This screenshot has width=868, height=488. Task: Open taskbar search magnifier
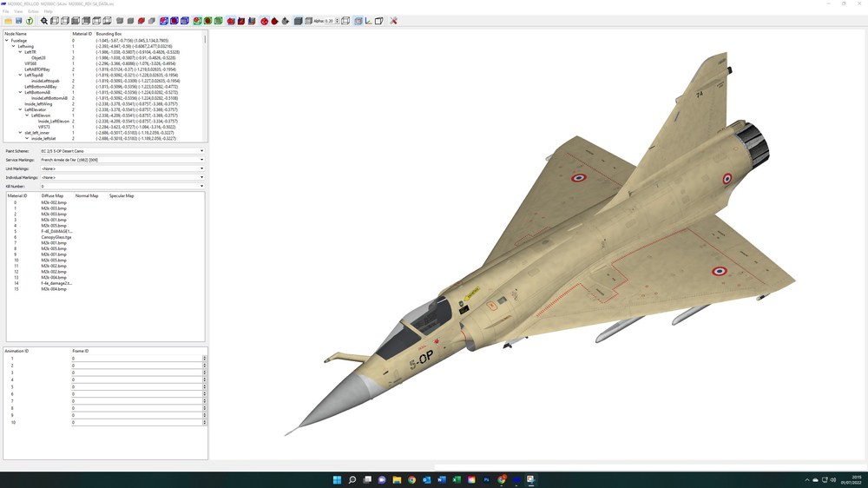tap(352, 479)
